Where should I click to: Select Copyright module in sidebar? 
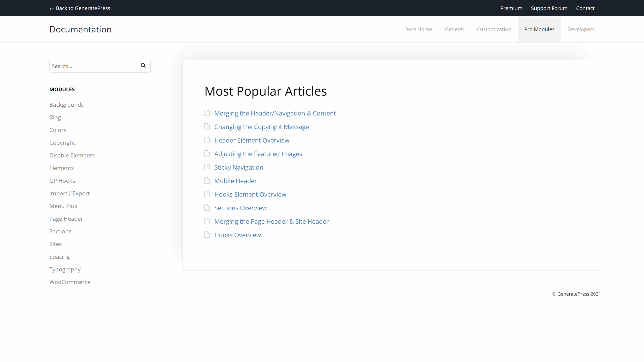point(62,143)
